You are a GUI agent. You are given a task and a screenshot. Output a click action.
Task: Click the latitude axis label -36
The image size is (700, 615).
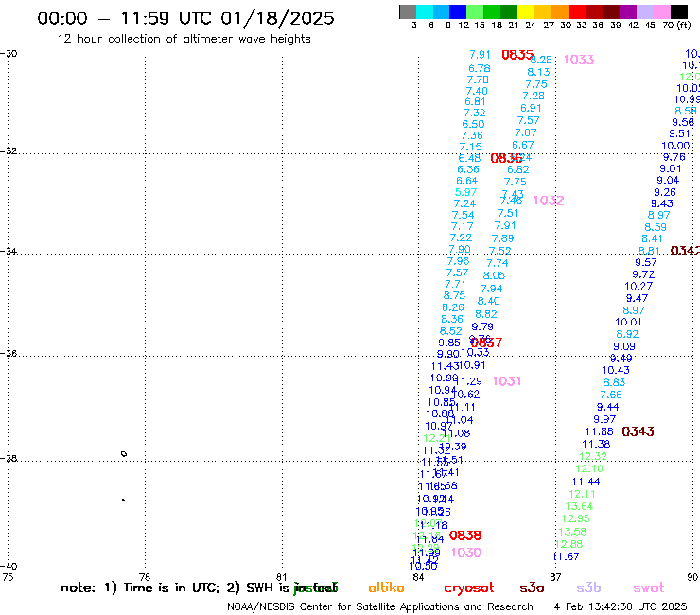coord(9,353)
